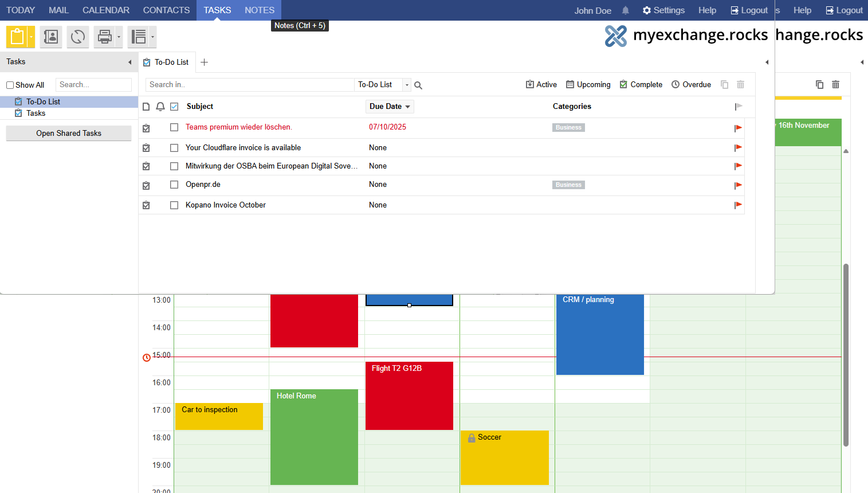
Task: Add a new tab with plus icon
Action: 205,62
